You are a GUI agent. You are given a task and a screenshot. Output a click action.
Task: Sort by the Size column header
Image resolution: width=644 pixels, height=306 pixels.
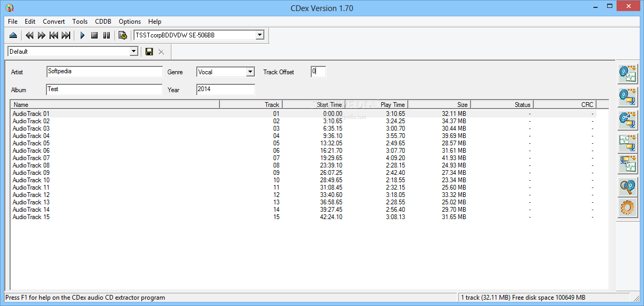pos(438,105)
